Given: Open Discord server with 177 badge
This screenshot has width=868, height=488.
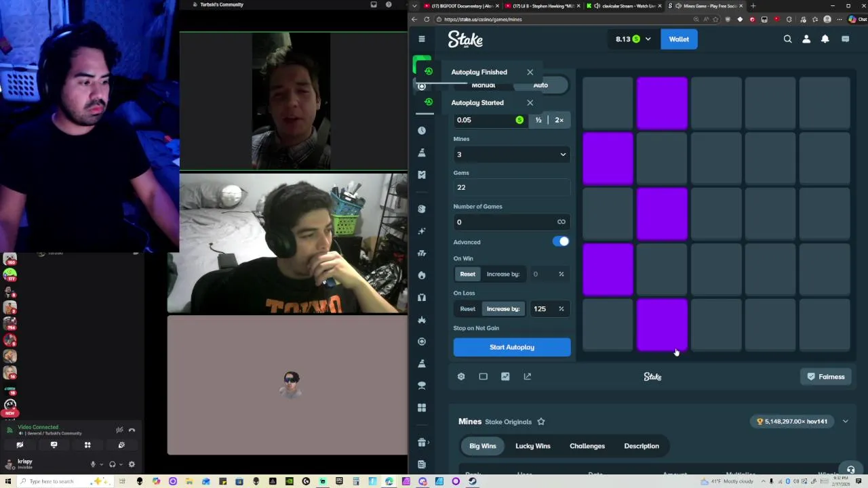Looking at the screenshot, I should (x=9, y=274).
